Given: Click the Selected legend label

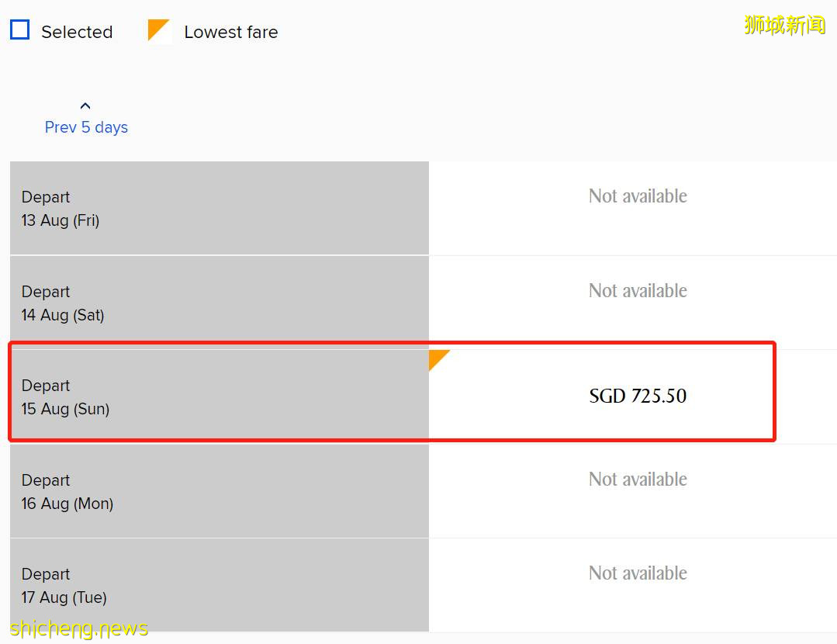Looking at the screenshot, I should click(77, 32).
